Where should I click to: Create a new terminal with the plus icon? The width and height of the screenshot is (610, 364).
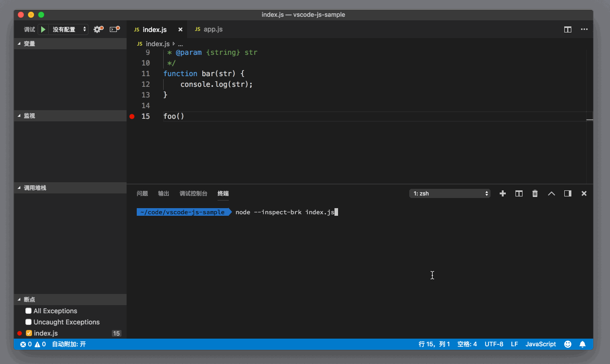click(x=502, y=193)
